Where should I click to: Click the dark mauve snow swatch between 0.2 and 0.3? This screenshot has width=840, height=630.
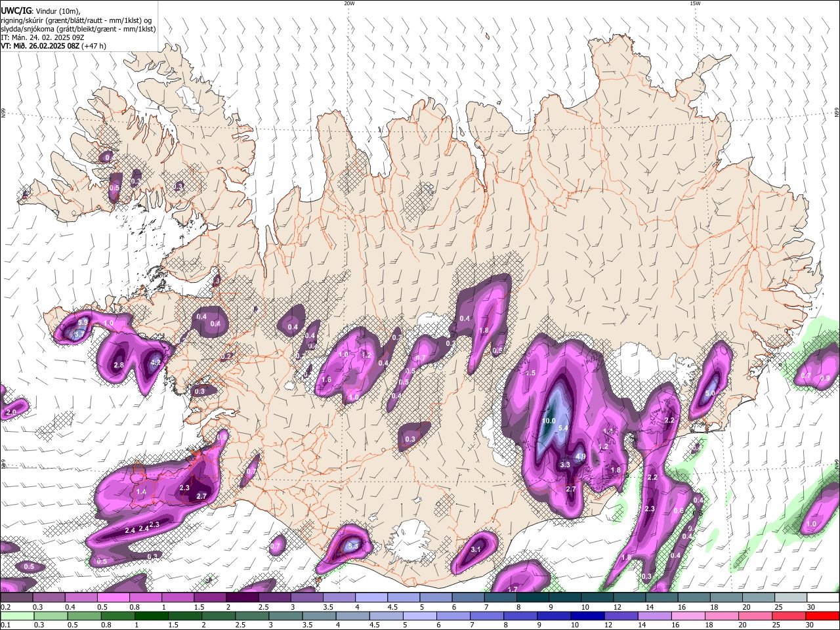pyautogui.click(x=16, y=597)
